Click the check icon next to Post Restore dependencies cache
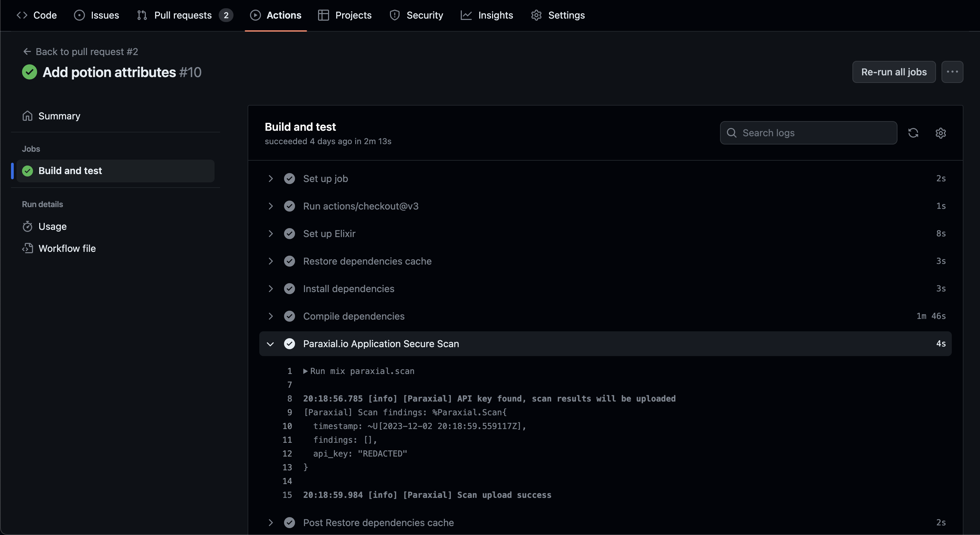 tap(290, 523)
